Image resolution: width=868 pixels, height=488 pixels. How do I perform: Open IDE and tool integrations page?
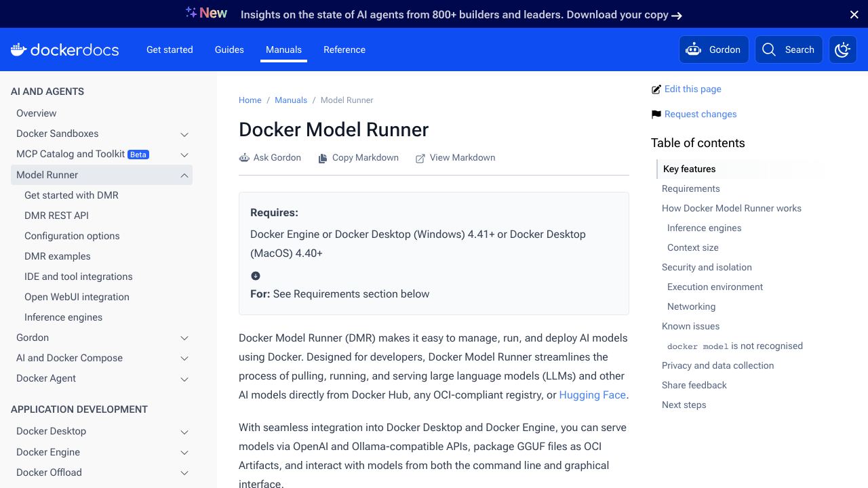pyautogui.click(x=79, y=277)
